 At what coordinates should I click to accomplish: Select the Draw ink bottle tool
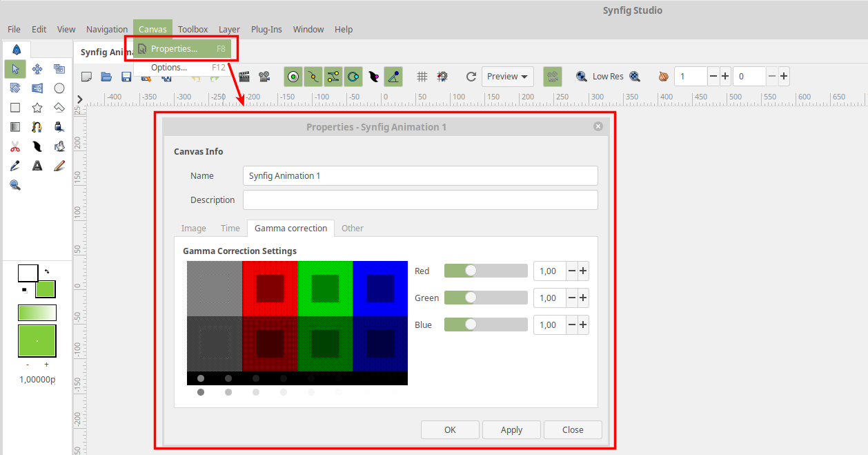click(59, 126)
